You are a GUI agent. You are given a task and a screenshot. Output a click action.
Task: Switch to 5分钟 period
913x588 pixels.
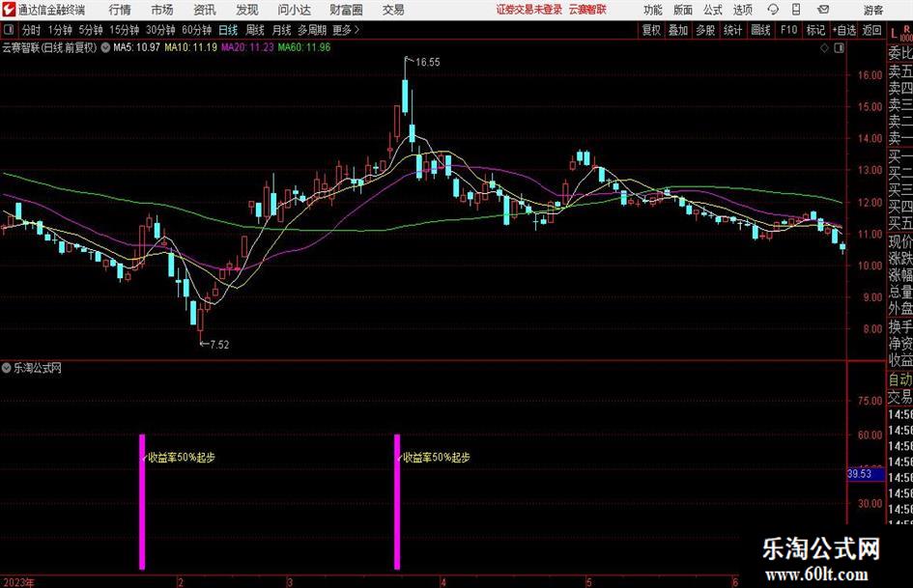[x=90, y=30]
